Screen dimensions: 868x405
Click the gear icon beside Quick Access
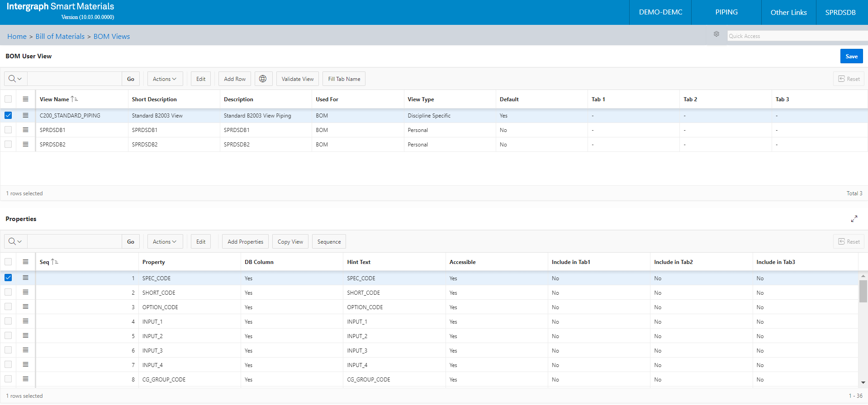point(716,34)
